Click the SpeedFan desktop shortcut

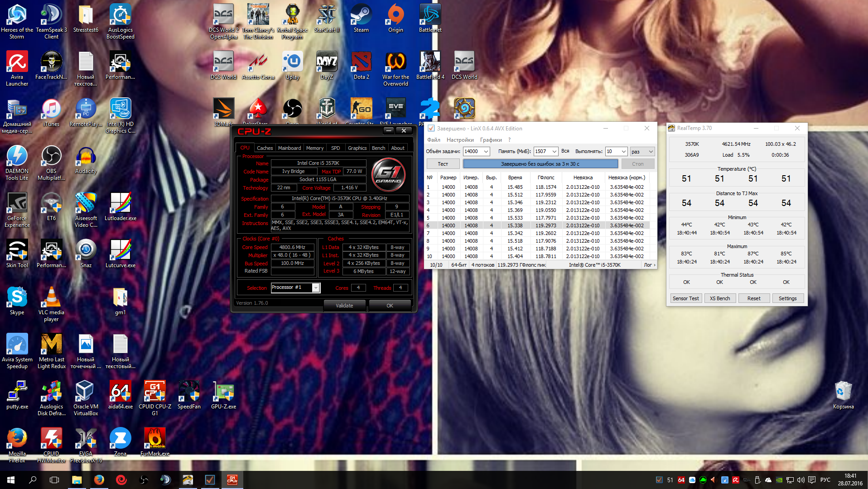point(189,395)
